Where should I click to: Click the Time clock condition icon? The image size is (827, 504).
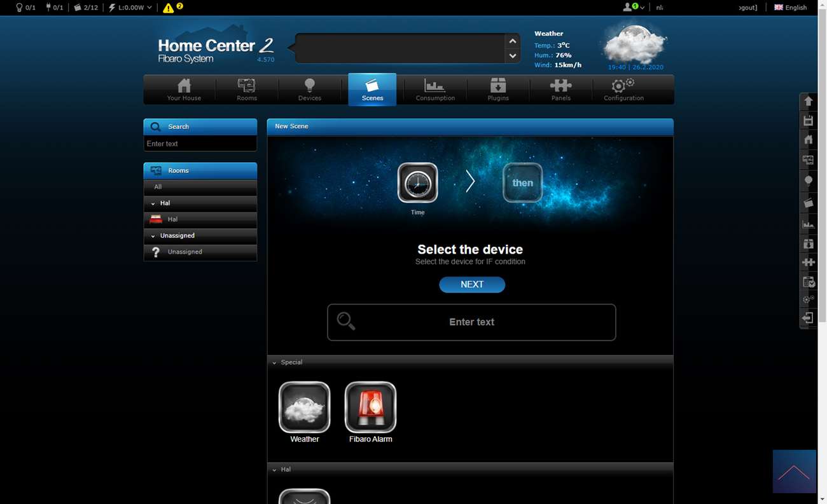417,183
